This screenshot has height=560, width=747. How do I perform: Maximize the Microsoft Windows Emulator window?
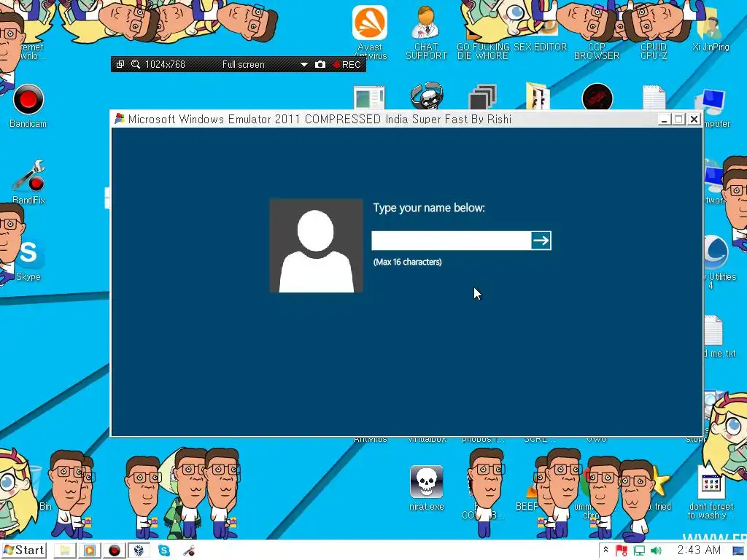coord(679,119)
